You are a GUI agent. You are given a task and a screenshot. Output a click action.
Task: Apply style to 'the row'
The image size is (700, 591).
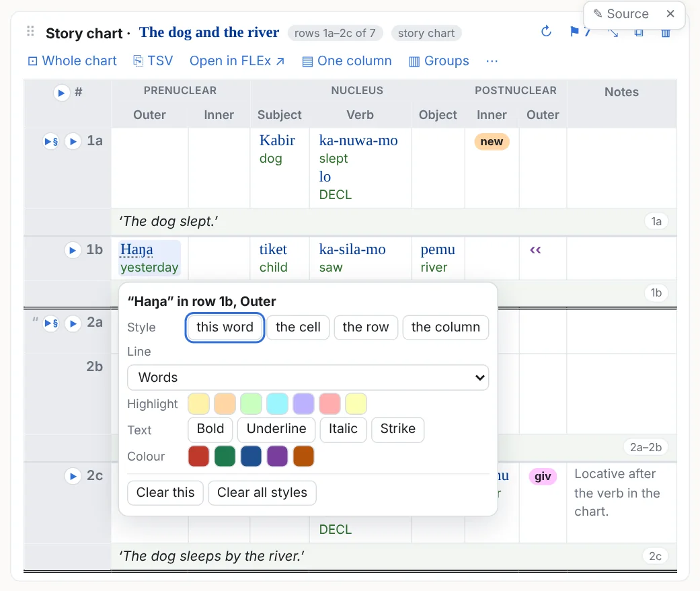[x=366, y=327]
